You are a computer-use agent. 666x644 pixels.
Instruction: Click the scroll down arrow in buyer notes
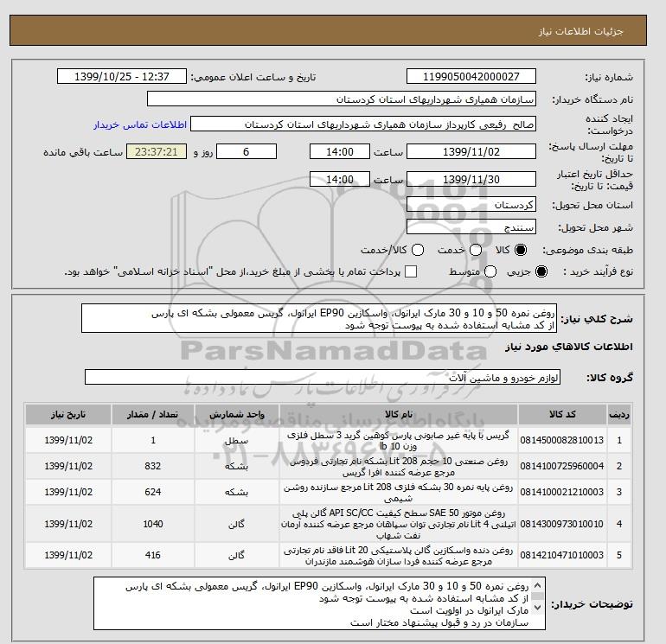[537, 608]
